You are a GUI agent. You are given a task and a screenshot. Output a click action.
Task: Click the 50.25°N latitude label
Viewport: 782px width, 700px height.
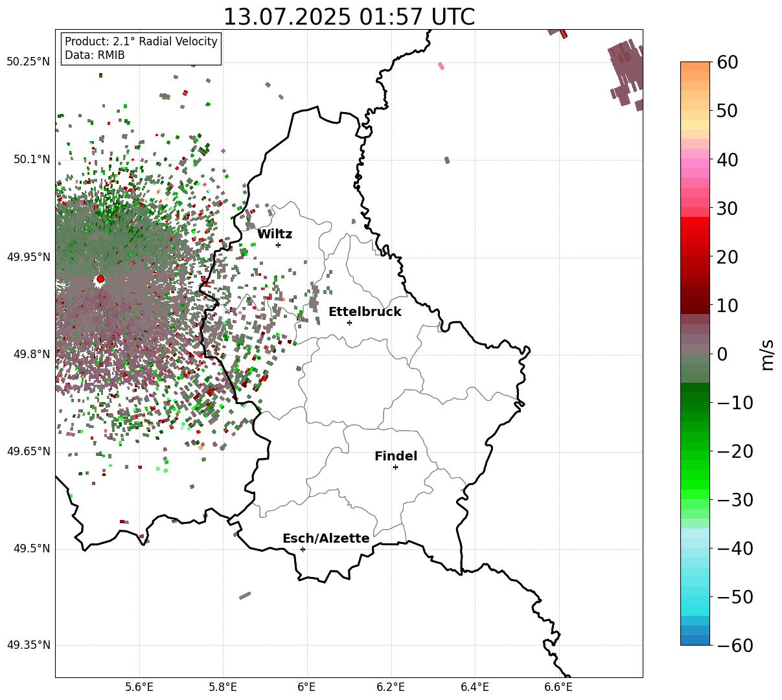point(28,62)
